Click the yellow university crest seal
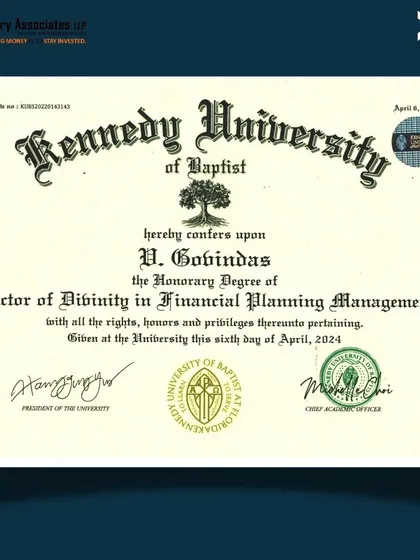The width and height of the screenshot is (420, 560). [205, 396]
